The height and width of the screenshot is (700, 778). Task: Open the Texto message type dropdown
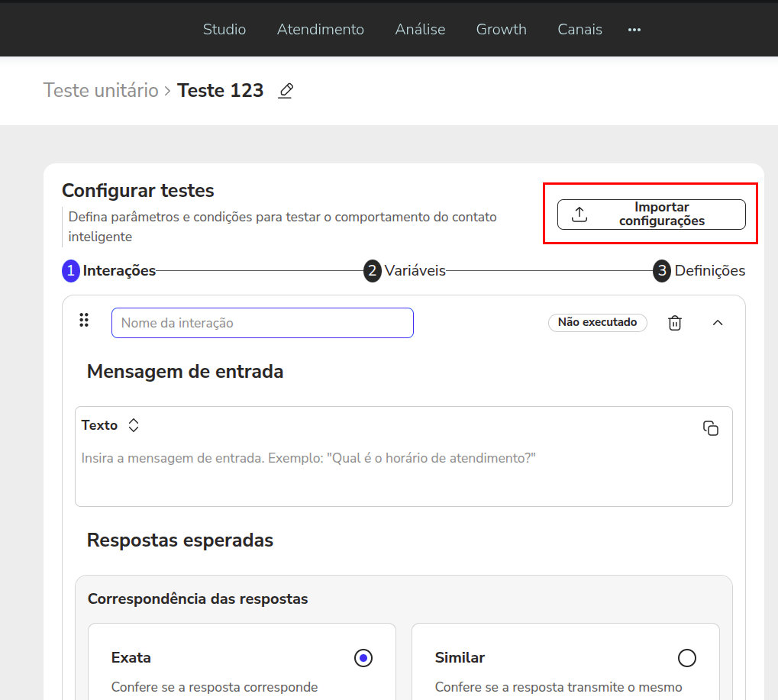(x=134, y=425)
